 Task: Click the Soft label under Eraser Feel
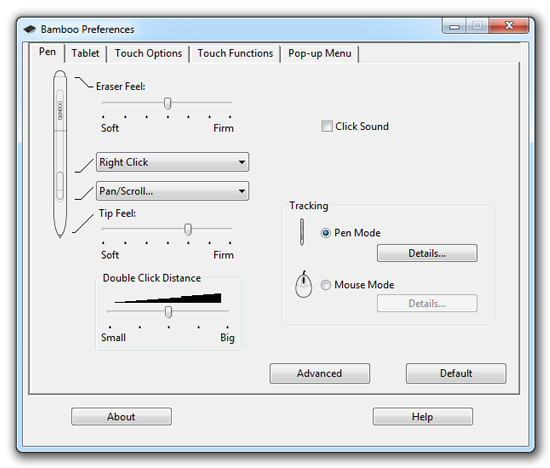(x=110, y=128)
